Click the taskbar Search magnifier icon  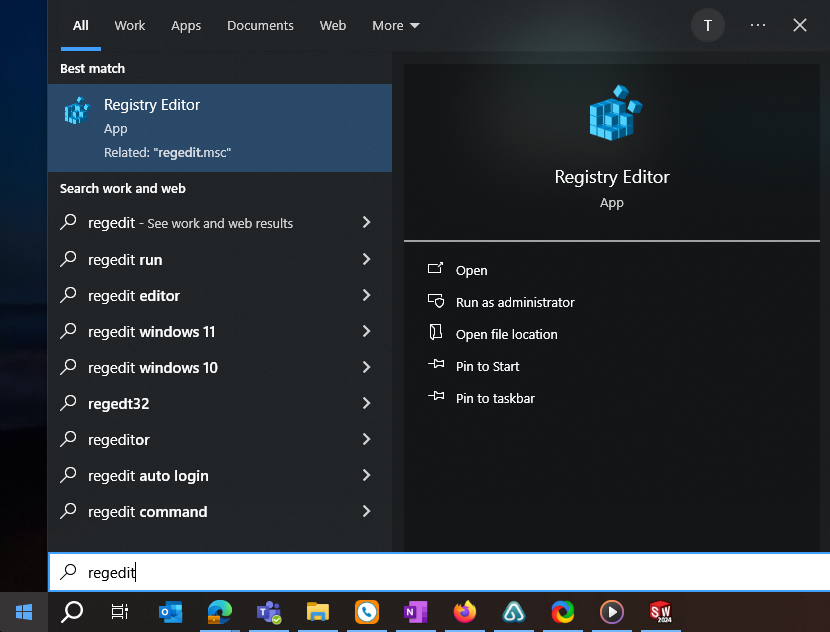point(72,612)
